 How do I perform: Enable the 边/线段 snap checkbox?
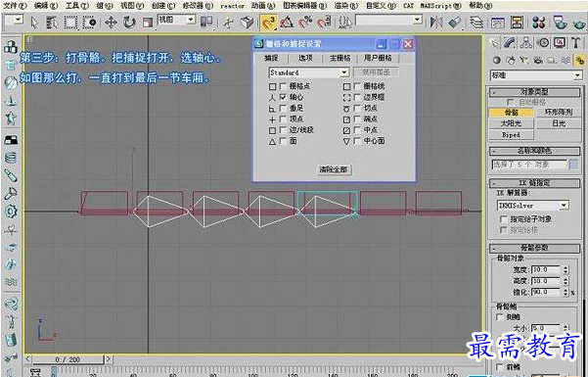click(283, 130)
